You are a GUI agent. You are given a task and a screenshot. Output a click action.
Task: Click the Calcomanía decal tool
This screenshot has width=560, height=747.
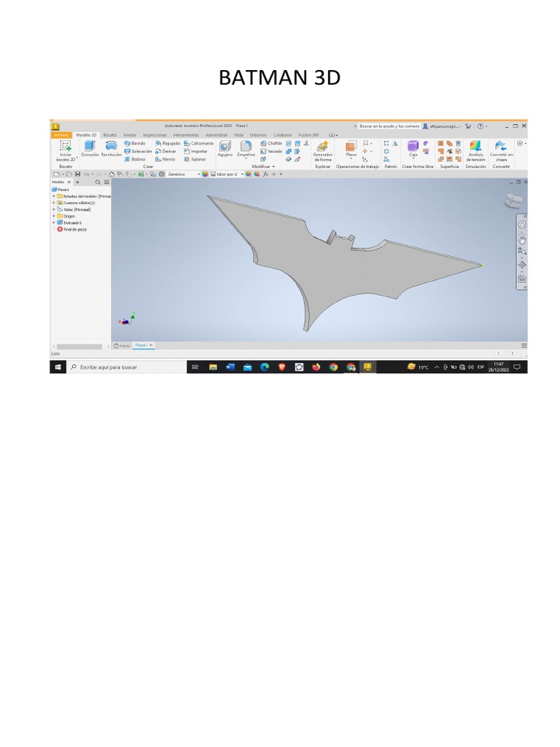pyautogui.click(x=199, y=144)
